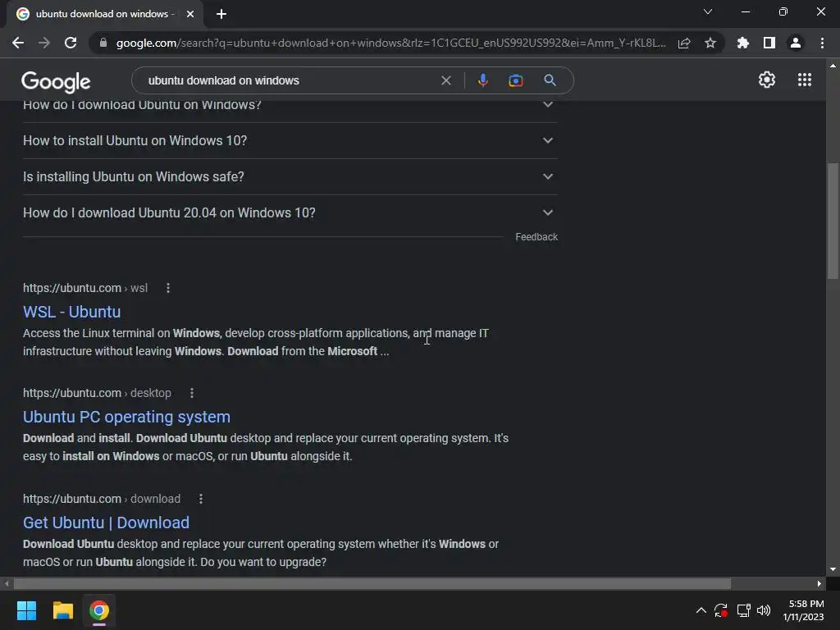Close the ubuntu download on windows tab
The height and width of the screenshot is (630, 840).
click(x=190, y=14)
